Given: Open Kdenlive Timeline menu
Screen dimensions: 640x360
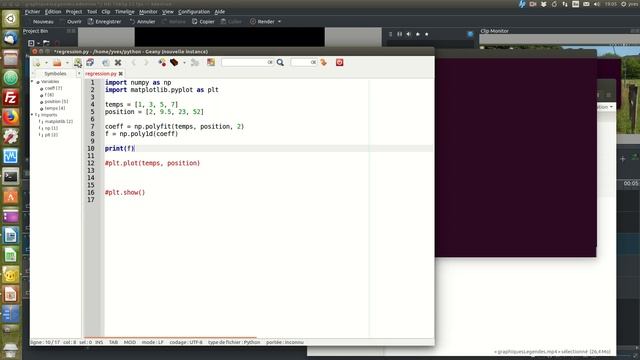Looking at the screenshot, I should (x=124, y=12).
